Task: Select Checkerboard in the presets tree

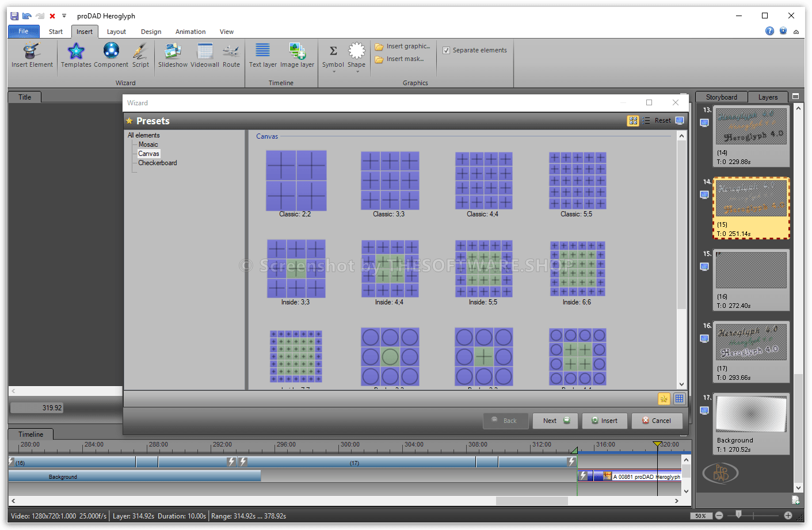Action: tap(157, 163)
